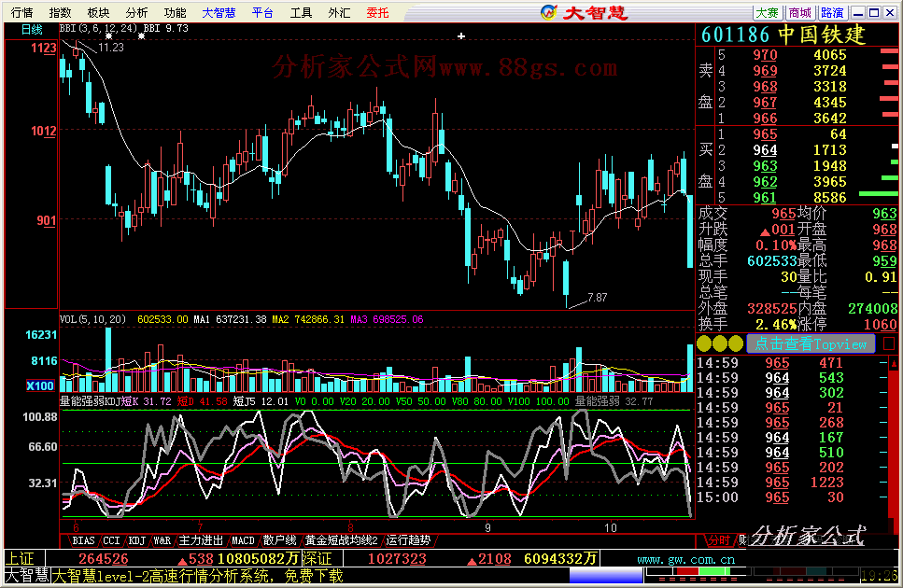This screenshot has height=588, width=903.
Task: Click the X100 volume scale label
Action: tap(40, 385)
